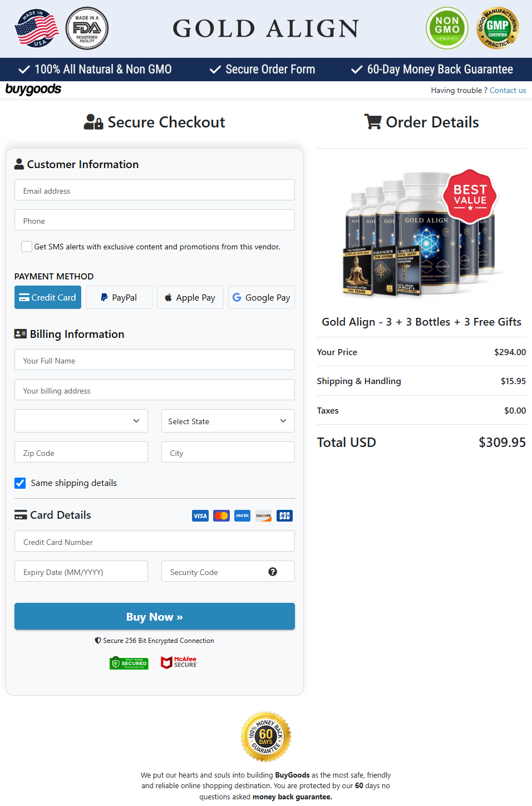Click the GOLD ALIGN header title
Screen dimensions: 532x806
[266, 28]
